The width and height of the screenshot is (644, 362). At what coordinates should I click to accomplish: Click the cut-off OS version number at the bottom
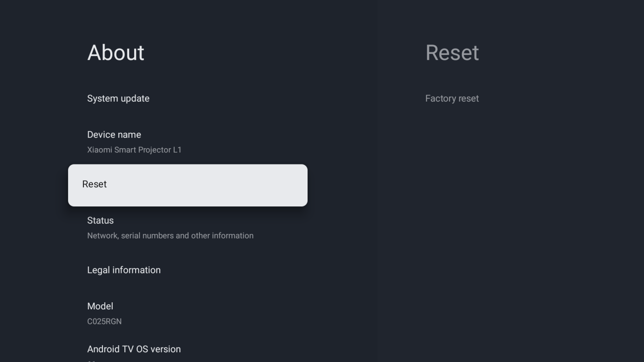point(91,360)
